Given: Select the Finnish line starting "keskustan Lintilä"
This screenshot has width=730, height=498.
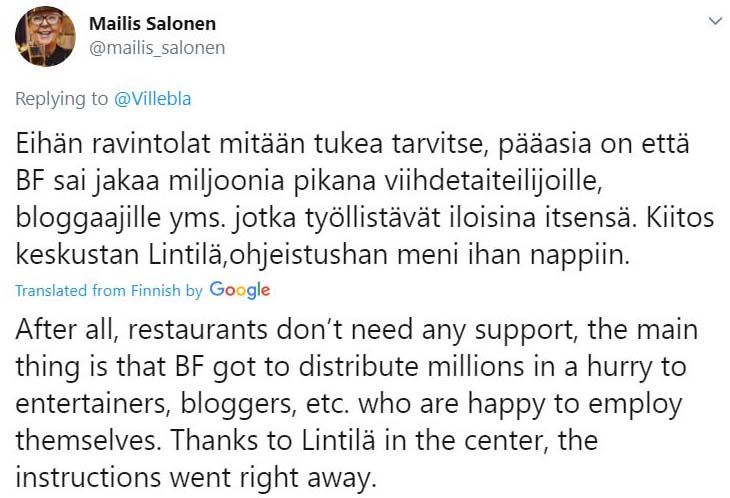Looking at the screenshot, I should 323,255.
